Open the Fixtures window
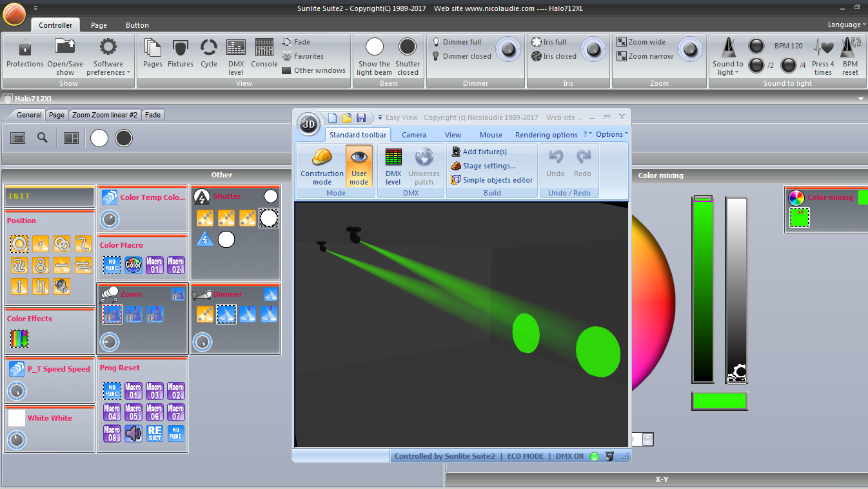 (x=181, y=53)
